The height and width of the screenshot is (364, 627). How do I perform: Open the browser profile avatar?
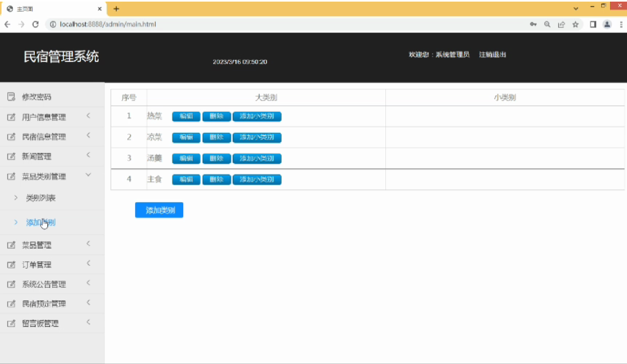pyautogui.click(x=607, y=24)
